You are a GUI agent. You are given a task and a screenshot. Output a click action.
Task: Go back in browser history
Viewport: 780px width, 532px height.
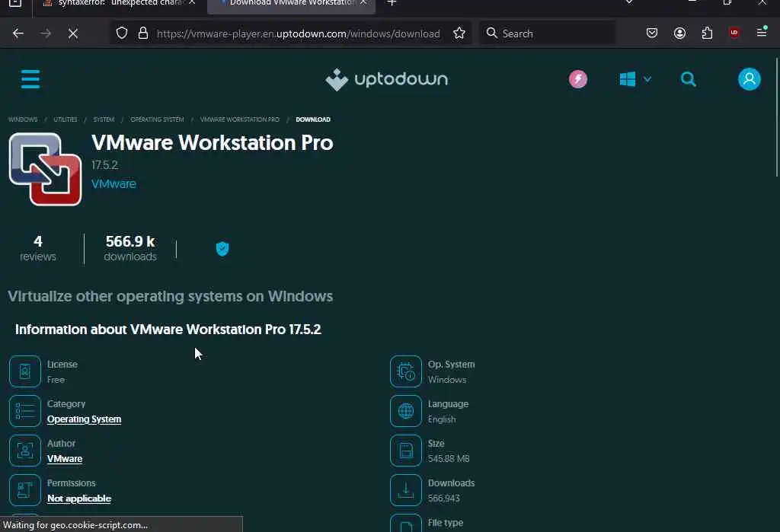18,33
